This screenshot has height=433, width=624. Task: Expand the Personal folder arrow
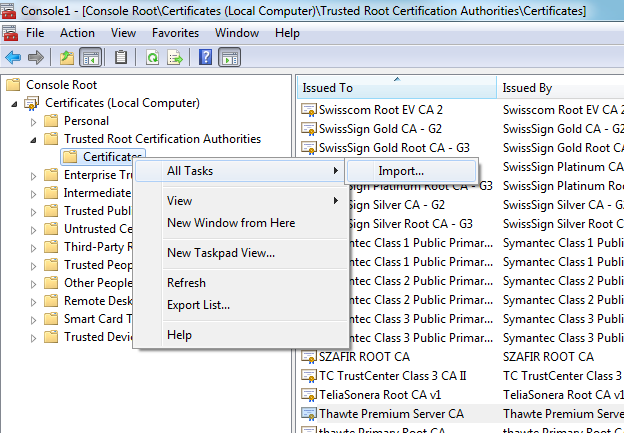34,121
